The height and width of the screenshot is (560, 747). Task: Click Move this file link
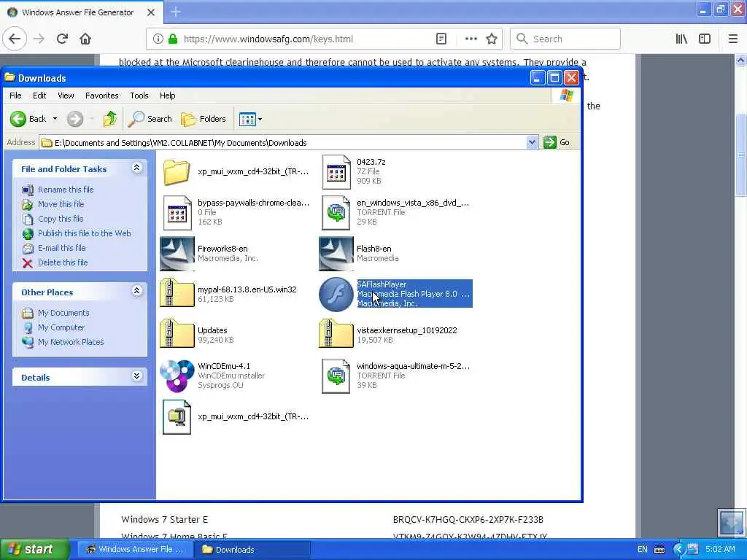click(61, 204)
